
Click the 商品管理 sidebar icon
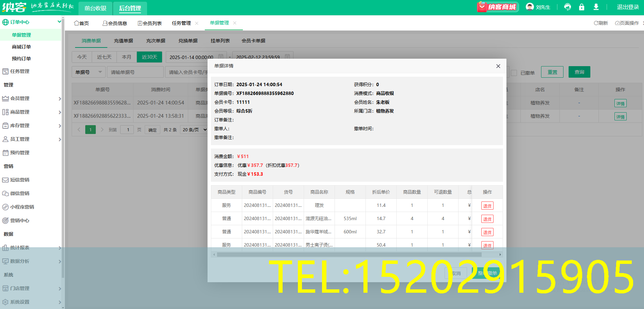(5, 112)
